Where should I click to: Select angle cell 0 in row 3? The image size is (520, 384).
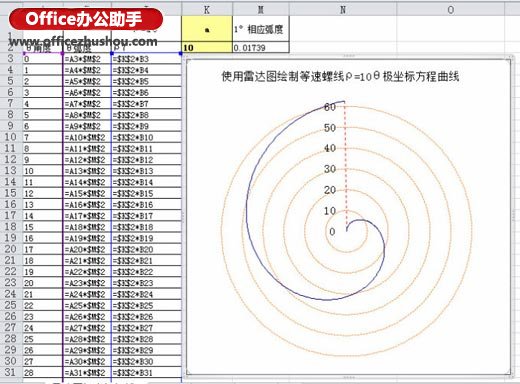pyautogui.click(x=43, y=59)
